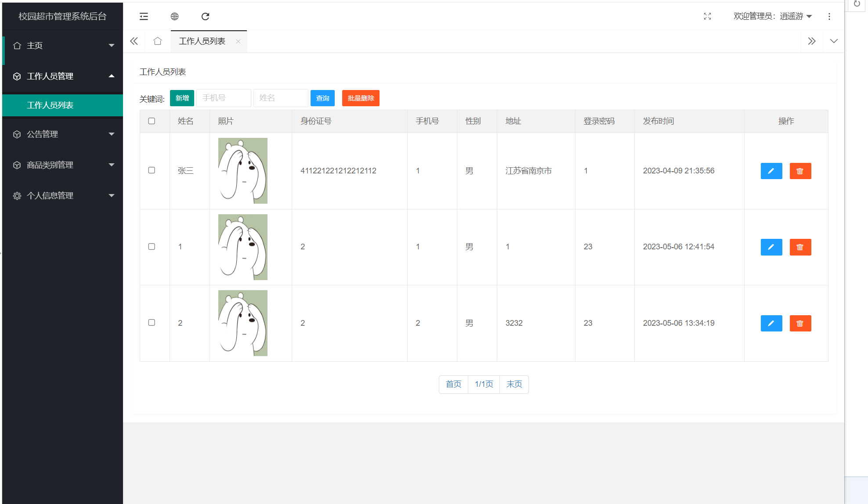868x504 pixels.
Task: Refresh the page via the reload icon
Action: point(205,16)
